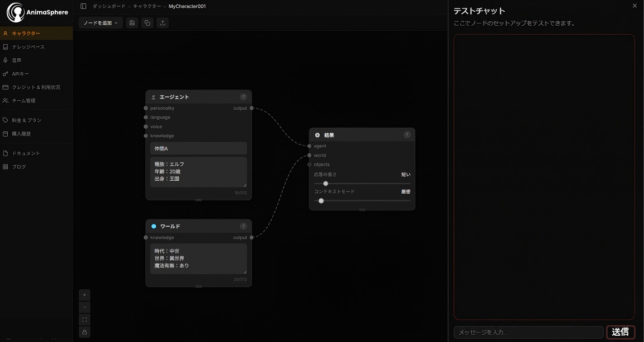Adjust the 応答の長さ slider
This screenshot has height=342, width=644.
(x=326, y=183)
